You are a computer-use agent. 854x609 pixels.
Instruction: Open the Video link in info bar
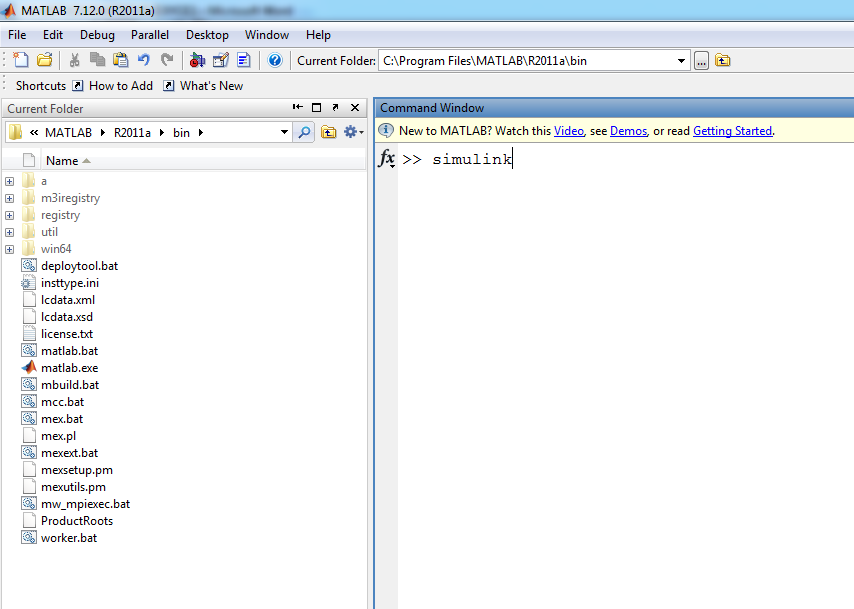569,131
